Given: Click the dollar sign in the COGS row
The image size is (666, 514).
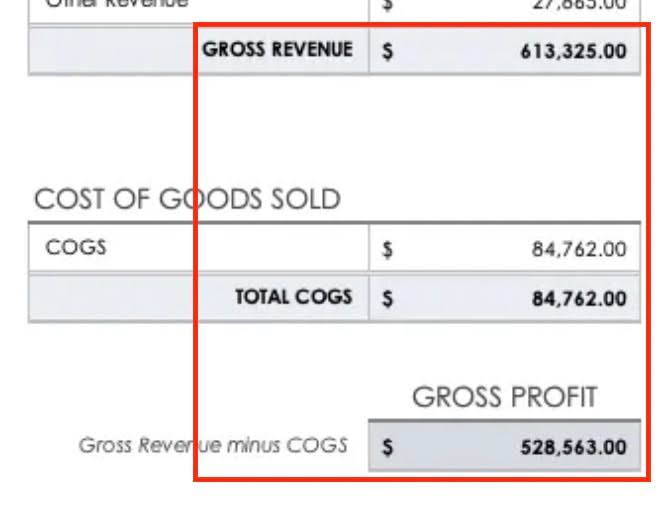Looking at the screenshot, I should 388,250.
